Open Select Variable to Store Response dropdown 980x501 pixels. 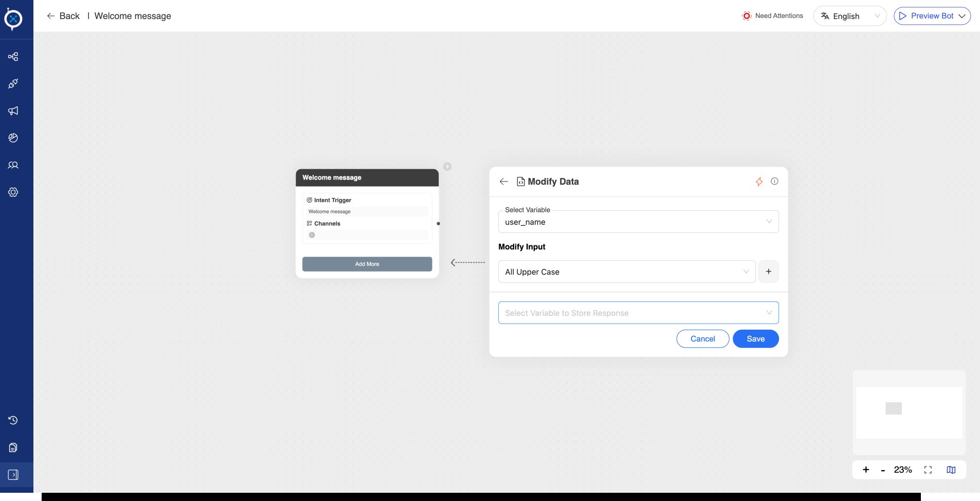[639, 313]
